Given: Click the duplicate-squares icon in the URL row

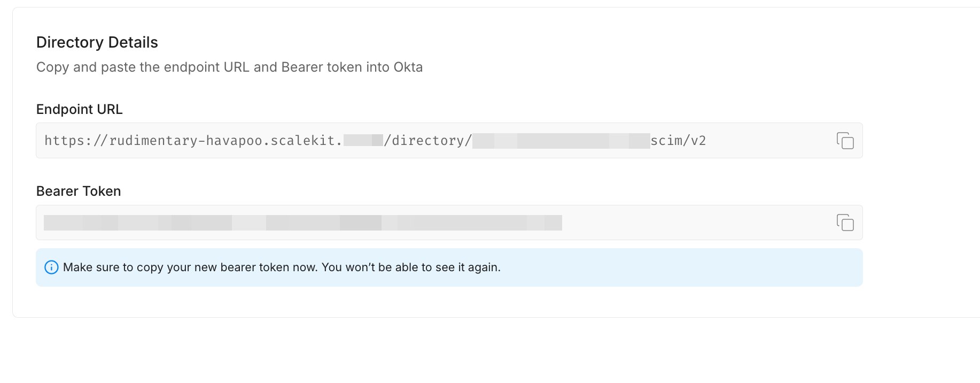Looking at the screenshot, I should 845,141.
